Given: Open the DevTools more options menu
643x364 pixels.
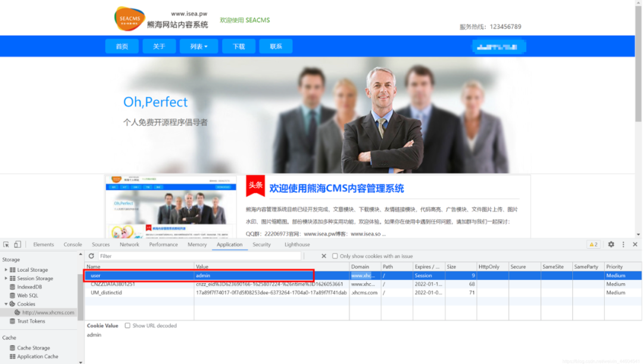Looking at the screenshot, I should click(623, 244).
